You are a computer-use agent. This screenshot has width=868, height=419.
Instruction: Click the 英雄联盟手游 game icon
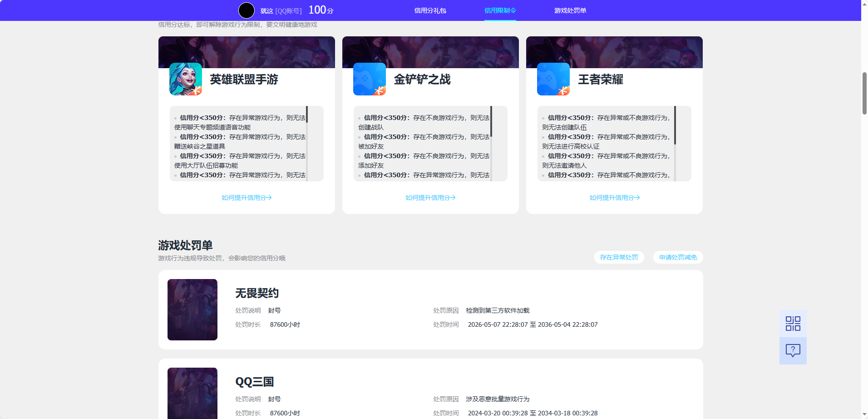(x=186, y=79)
